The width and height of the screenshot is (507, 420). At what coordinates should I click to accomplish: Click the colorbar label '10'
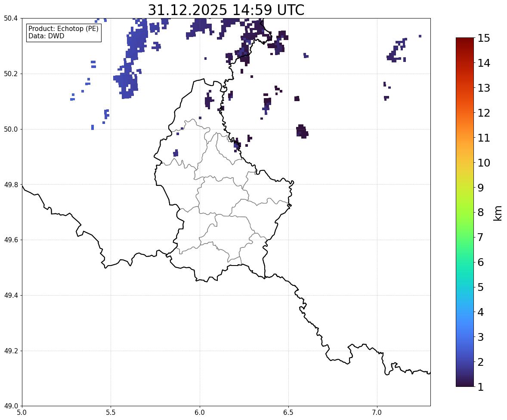pos(484,163)
